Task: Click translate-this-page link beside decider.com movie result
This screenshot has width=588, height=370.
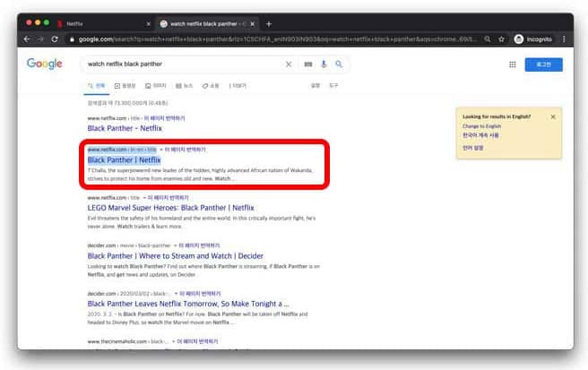Action: point(199,245)
